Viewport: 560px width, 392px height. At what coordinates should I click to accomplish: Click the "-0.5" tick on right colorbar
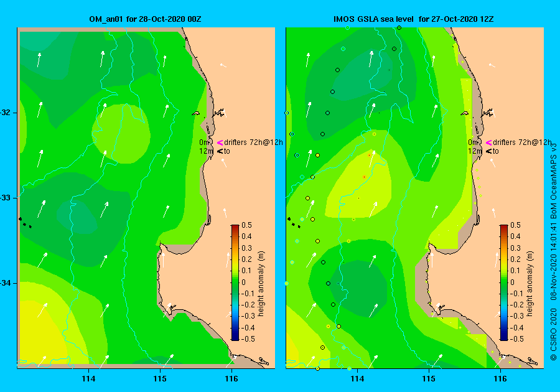[x=517, y=339]
